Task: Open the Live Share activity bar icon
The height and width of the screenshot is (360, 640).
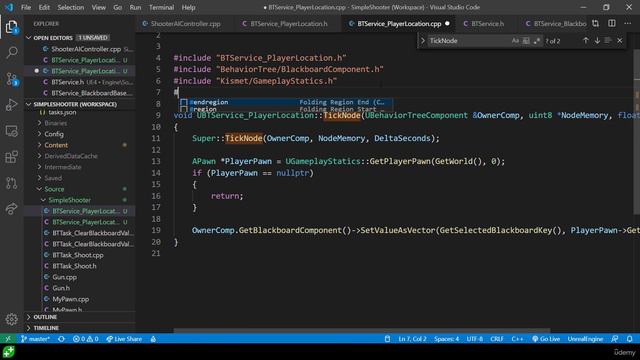Action: 11,209
